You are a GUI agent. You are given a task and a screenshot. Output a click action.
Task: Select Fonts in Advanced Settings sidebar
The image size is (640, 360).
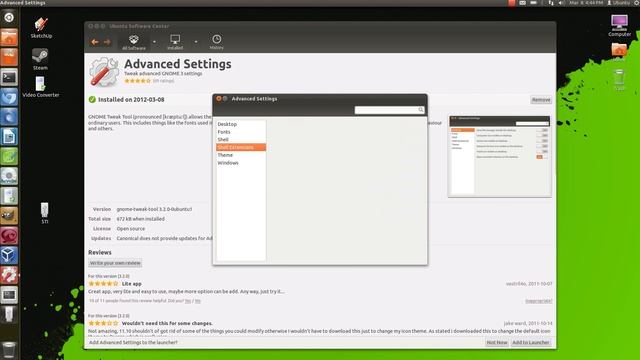[x=241, y=132]
